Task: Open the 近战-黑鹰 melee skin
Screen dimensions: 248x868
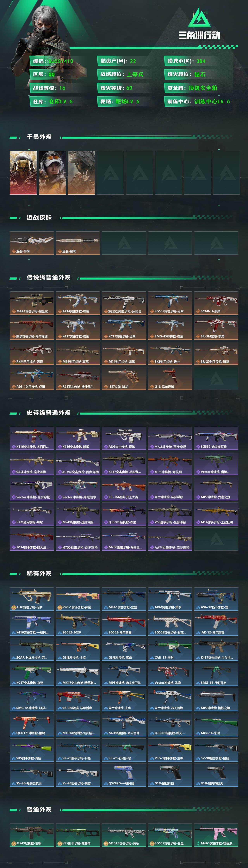Action: pyautogui.click(x=78, y=243)
